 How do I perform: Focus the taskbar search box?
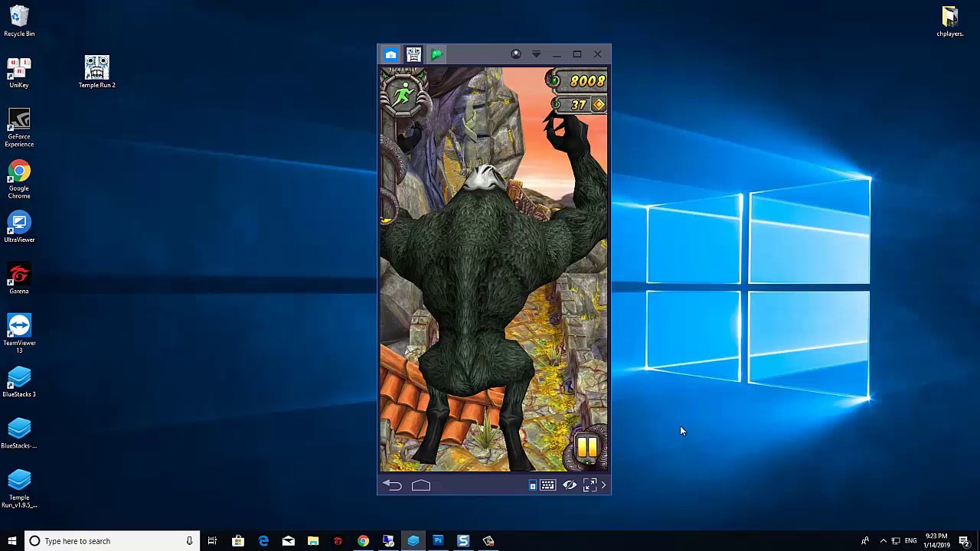click(112, 541)
